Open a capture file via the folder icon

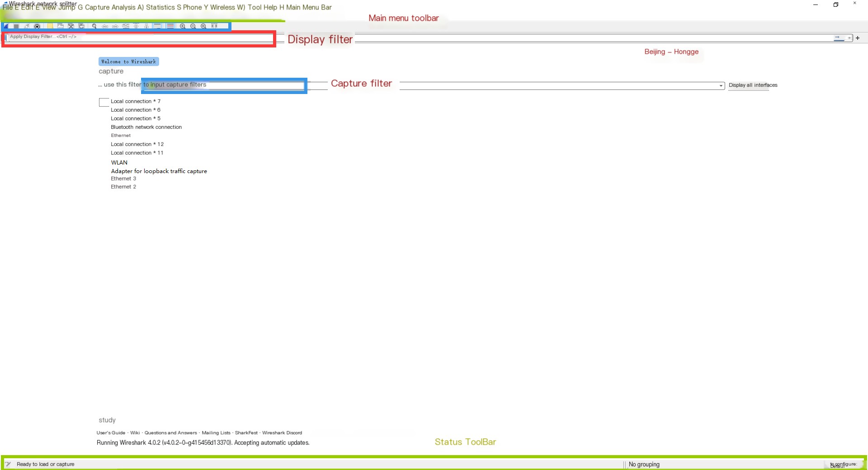(50, 26)
